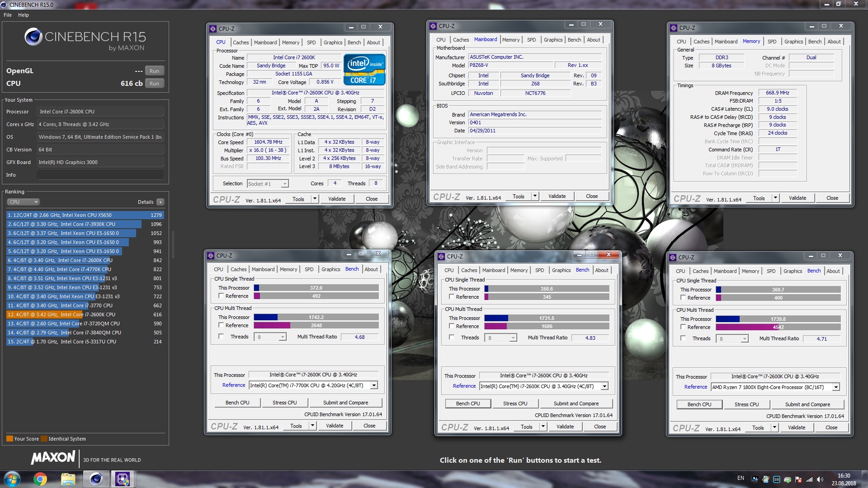Open Action Center flag tray icon
This screenshot has width=868, height=488.
[x=798, y=479]
